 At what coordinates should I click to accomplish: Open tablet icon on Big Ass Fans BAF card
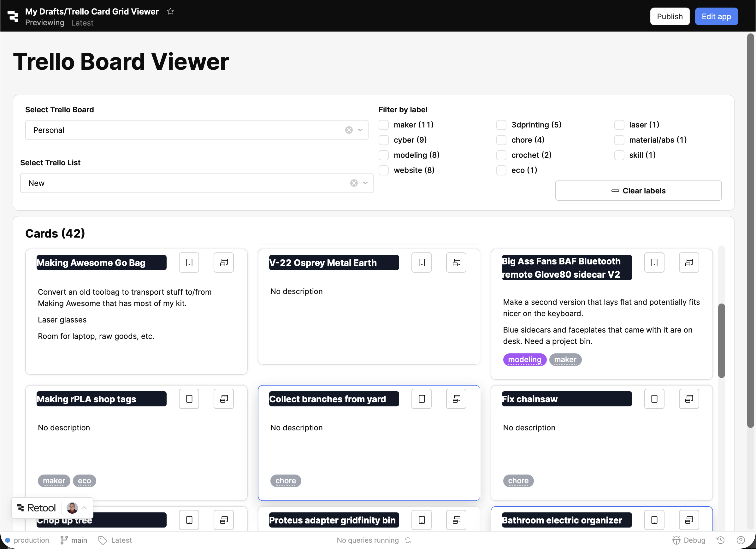(x=654, y=263)
